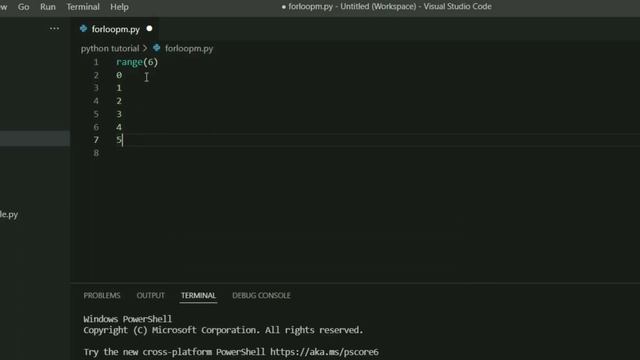This screenshot has height=360, width=640.
Task: Open the Go menu
Action: point(23,7)
